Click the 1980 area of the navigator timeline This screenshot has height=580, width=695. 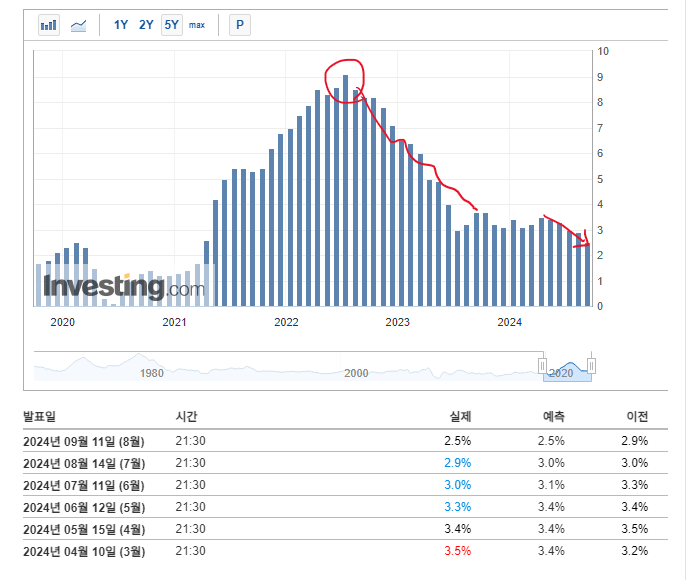152,373
